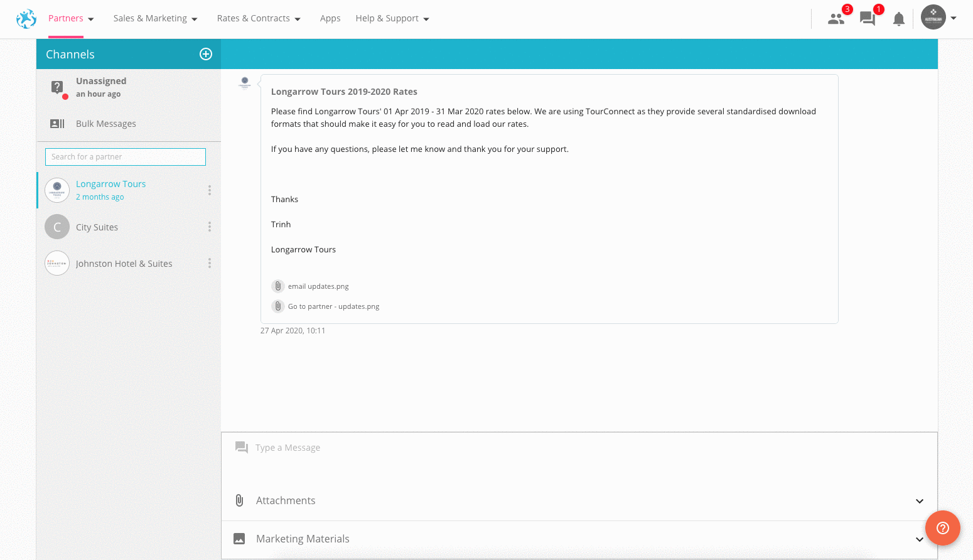Click the account profile avatar

(x=933, y=18)
